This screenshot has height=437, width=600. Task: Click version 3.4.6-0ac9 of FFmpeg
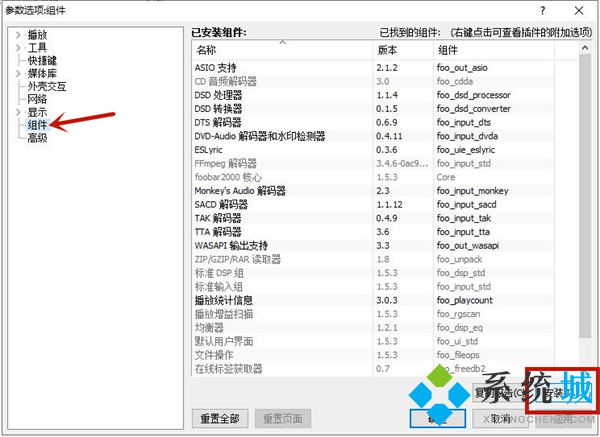tap(402, 164)
